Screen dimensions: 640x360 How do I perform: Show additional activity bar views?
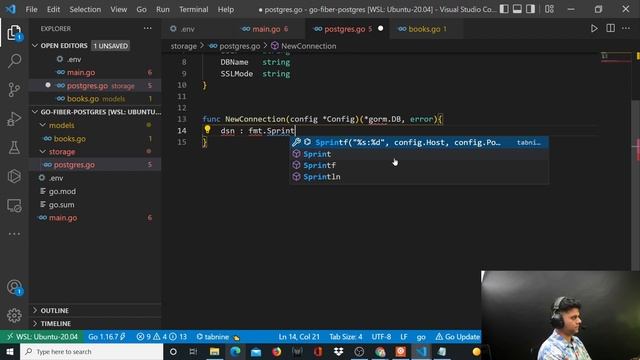(x=14, y=234)
